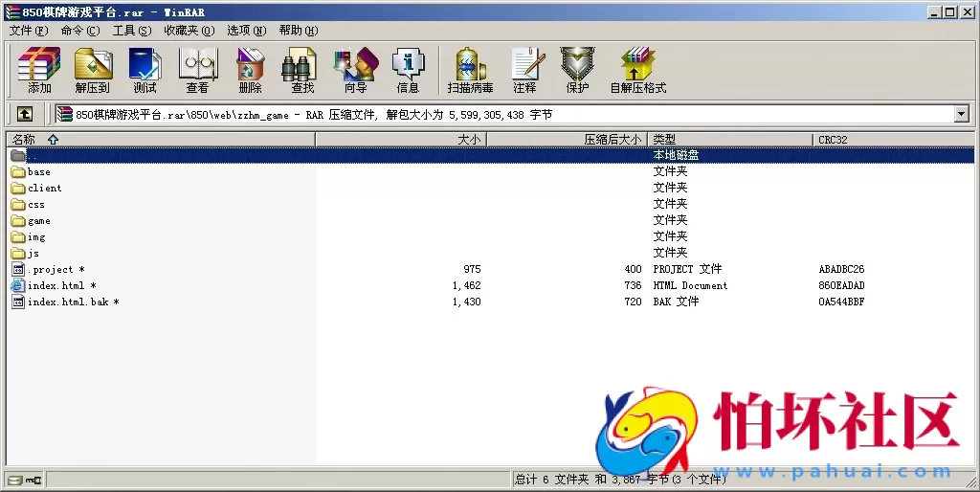Launch the Wizard (向导) tool
The height and width of the screenshot is (492, 980).
coord(355,70)
